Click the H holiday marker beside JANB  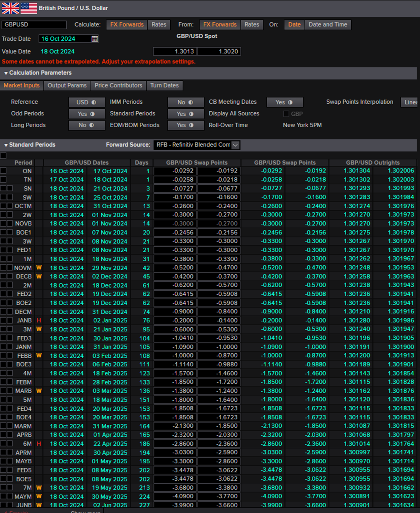(39, 321)
